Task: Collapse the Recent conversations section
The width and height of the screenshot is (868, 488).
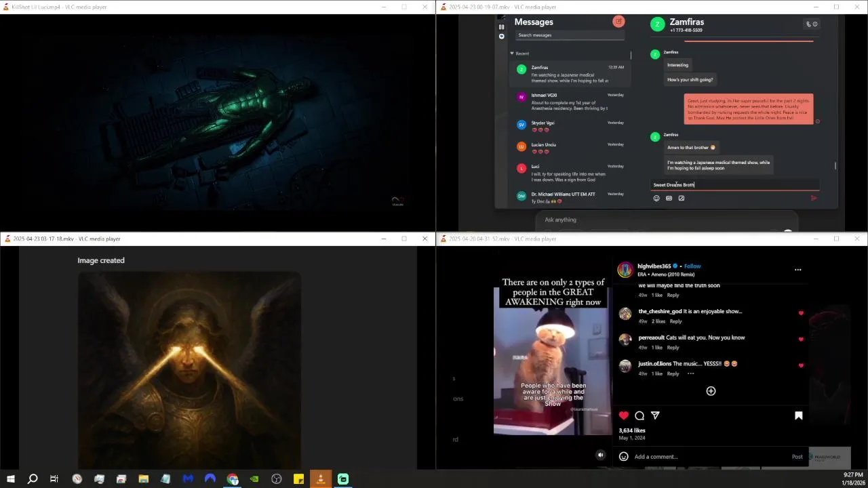Action: [x=512, y=54]
